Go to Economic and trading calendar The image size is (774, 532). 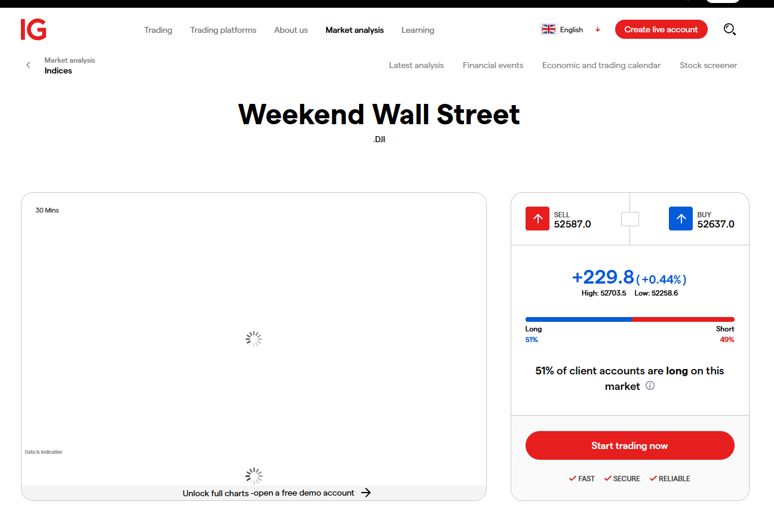(x=601, y=65)
